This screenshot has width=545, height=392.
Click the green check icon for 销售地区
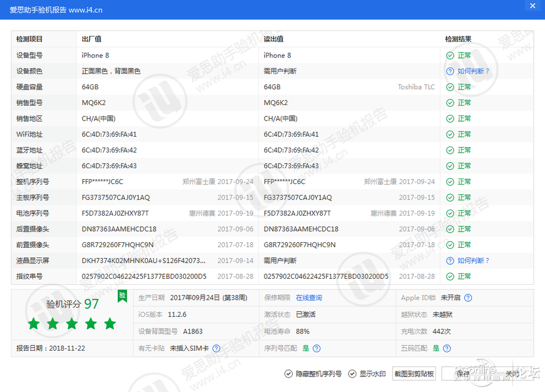450,119
